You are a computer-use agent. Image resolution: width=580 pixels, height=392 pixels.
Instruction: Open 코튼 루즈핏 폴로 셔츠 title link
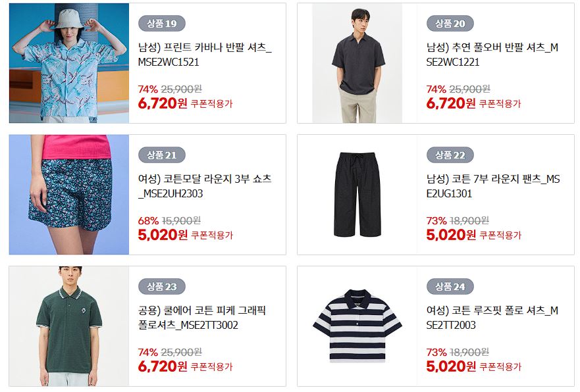click(x=492, y=318)
